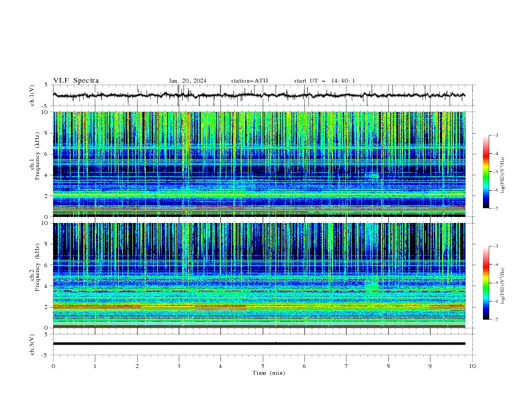Click the "-5" tick on the ch.2 color bar
This screenshot has height=411, width=532.
tap(495, 283)
